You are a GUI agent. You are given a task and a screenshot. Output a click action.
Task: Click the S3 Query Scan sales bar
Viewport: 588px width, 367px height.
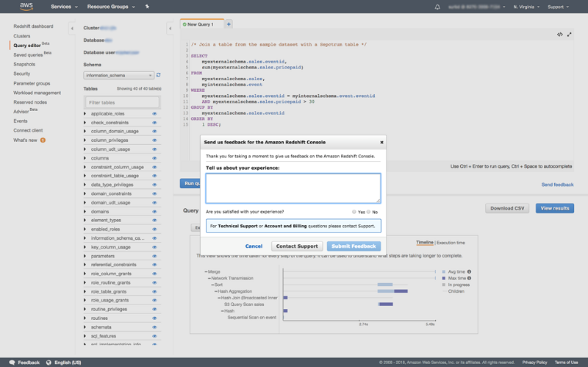pos(386,304)
